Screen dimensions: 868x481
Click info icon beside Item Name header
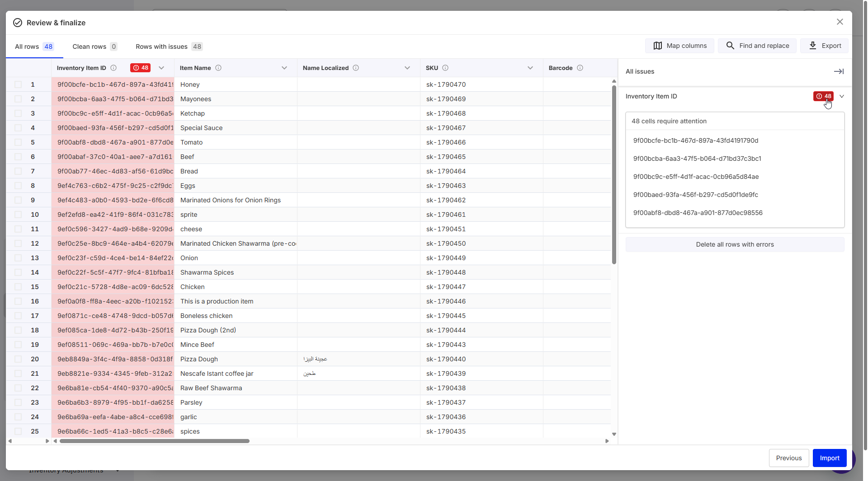click(x=218, y=68)
